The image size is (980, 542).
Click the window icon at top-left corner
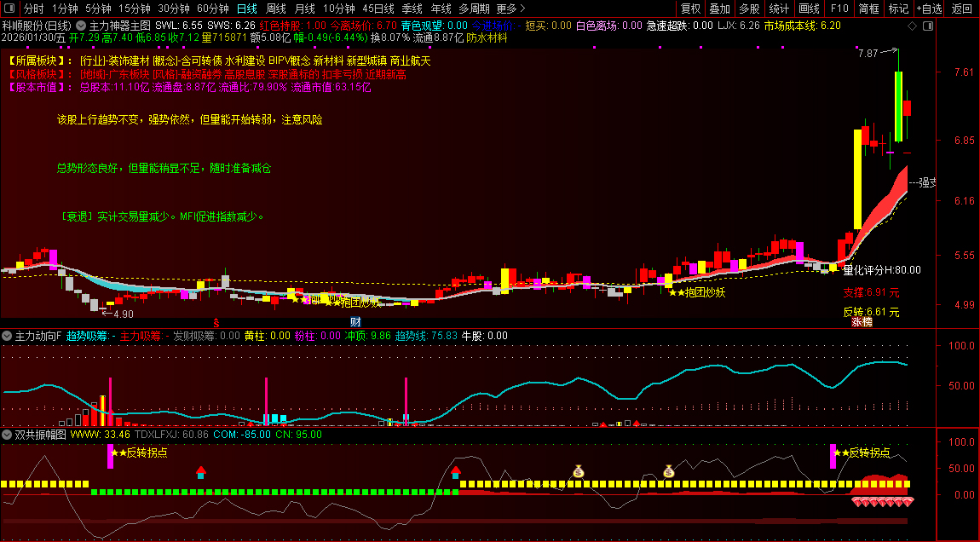[9, 9]
